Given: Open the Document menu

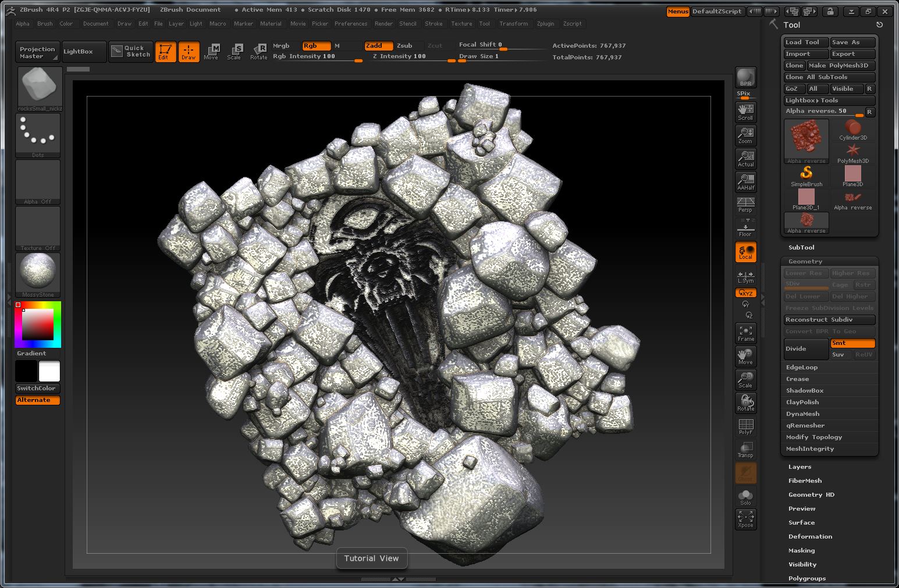Looking at the screenshot, I should coord(95,24).
